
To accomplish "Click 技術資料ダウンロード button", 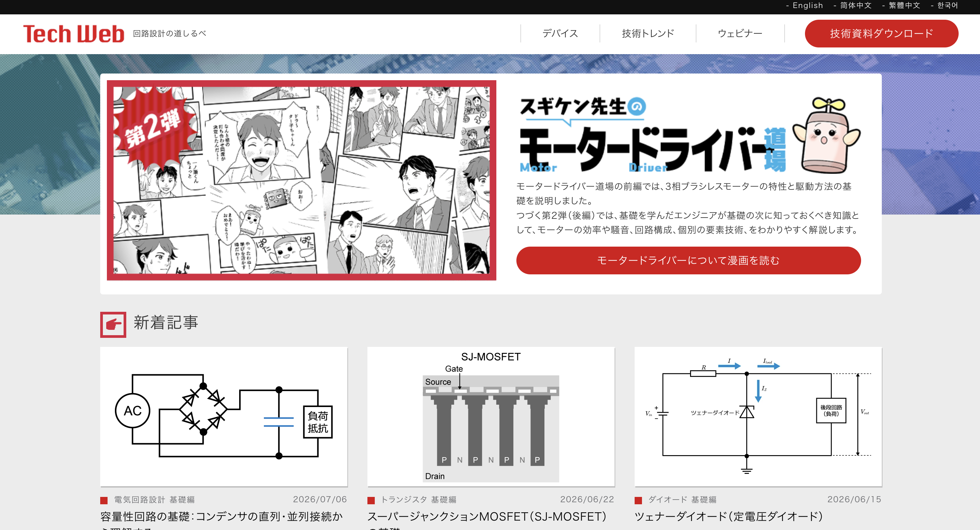I will pos(881,33).
